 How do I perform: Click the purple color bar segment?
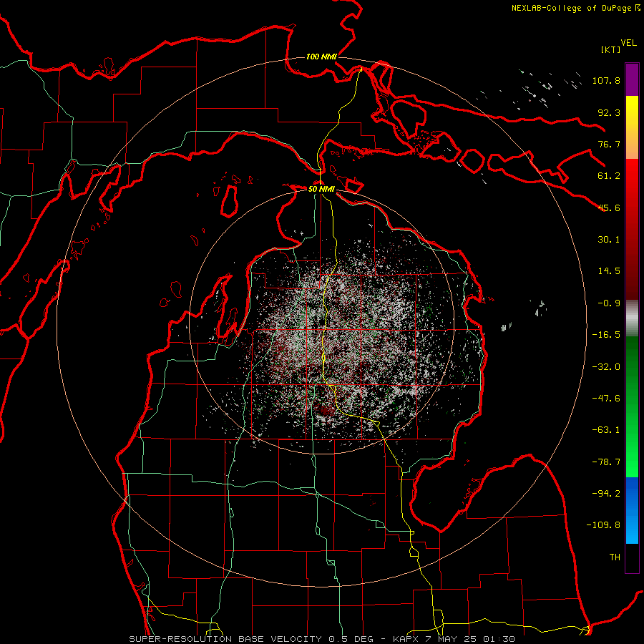tap(632, 79)
